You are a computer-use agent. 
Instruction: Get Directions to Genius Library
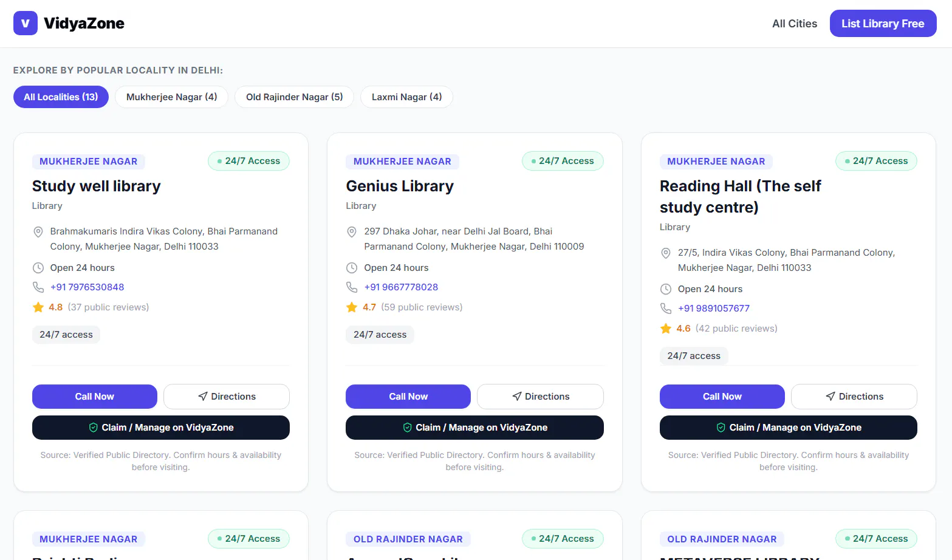pyautogui.click(x=540, y=397)
